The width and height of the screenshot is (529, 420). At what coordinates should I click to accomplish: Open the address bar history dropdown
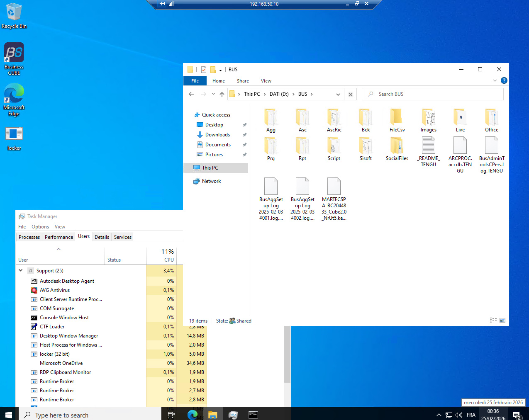pyautogui.click(x=338, y=94)
